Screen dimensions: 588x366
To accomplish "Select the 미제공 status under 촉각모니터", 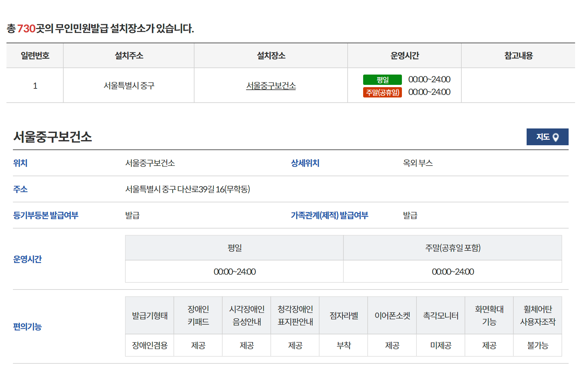I will click(441, 345).
